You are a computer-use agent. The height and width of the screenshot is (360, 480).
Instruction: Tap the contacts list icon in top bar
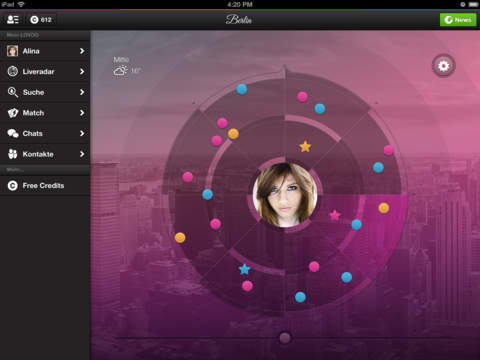13,20
